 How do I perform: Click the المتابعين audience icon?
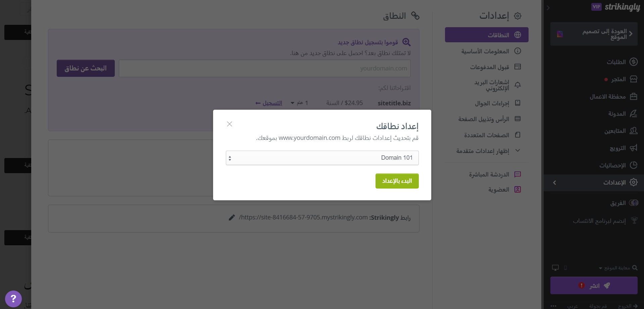pos(634,131)
